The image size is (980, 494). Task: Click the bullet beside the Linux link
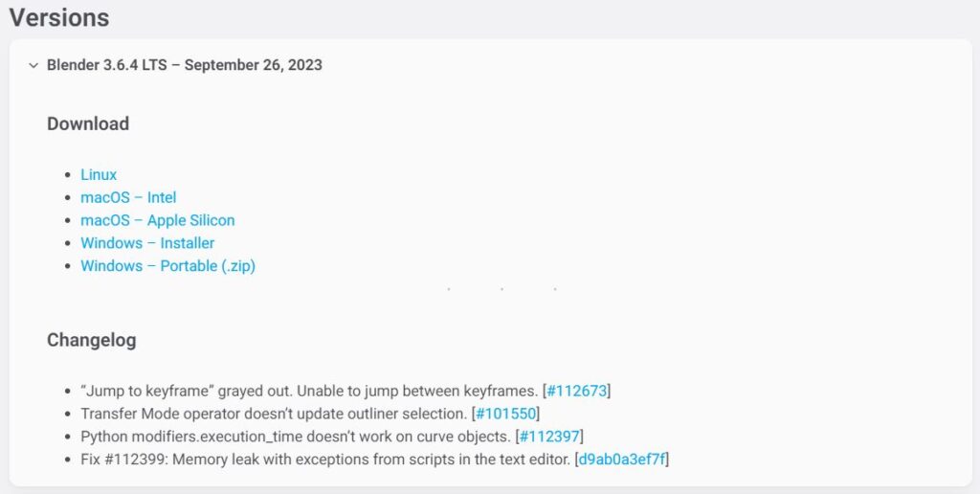coord(67,175)
